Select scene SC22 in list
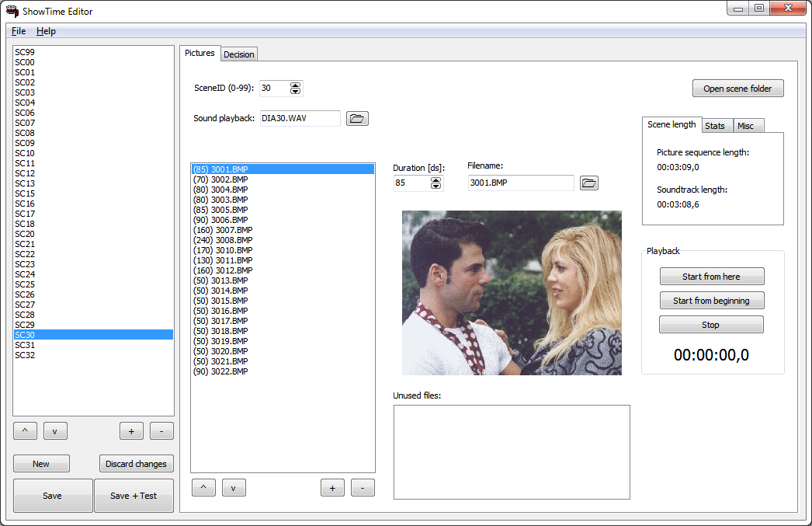The height and width of the screenshot is (526, 812). pos(94,254)
